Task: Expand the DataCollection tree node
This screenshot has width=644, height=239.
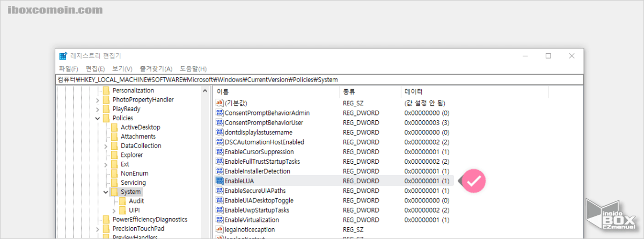Action: [105, 146]
